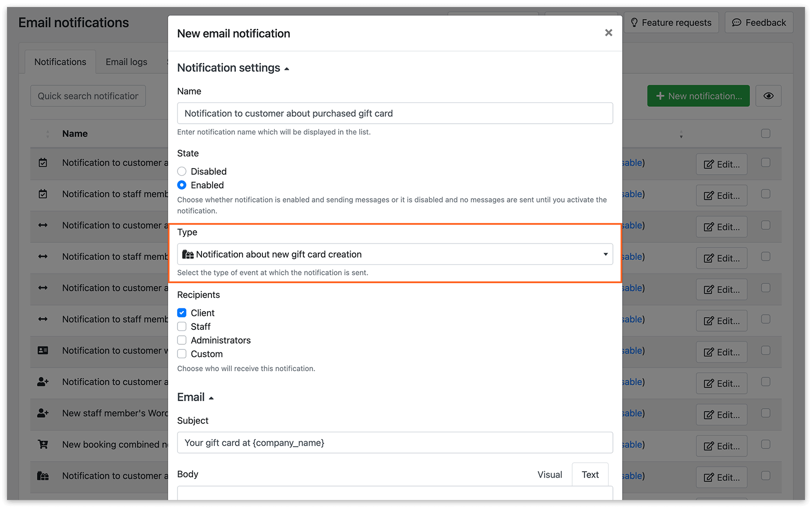Screen dimensions: 812x507
Task: Open the Feature requests page
Action: tap(671, 22)
